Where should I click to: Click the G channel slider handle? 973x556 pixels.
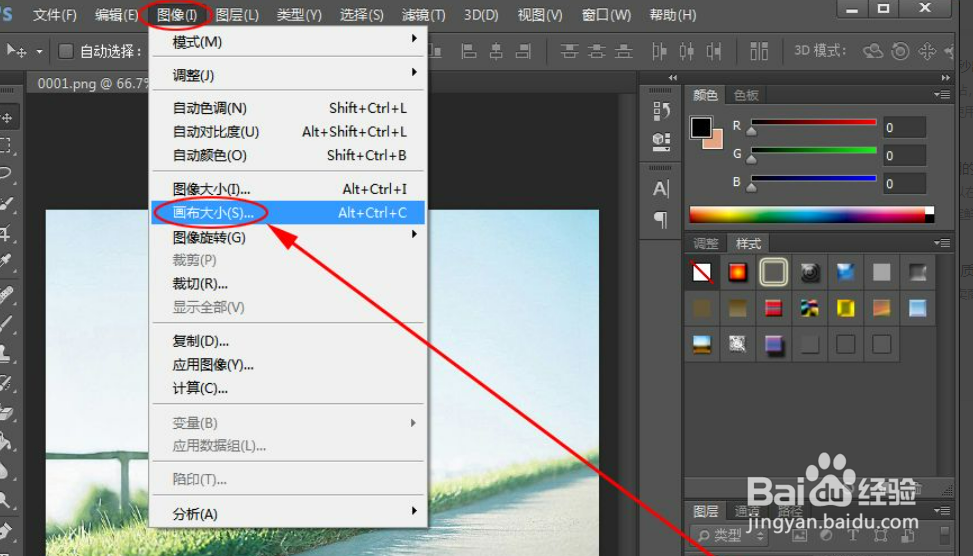751,159
